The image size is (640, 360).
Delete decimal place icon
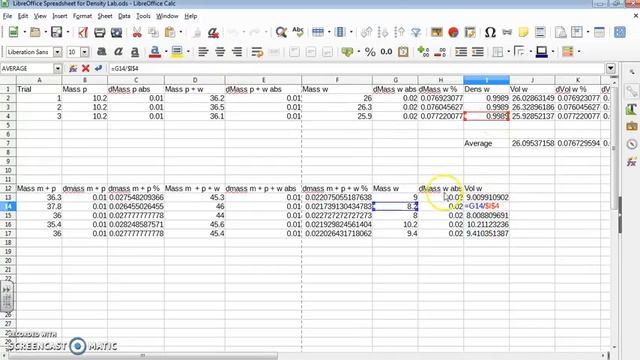pos(440,52)
